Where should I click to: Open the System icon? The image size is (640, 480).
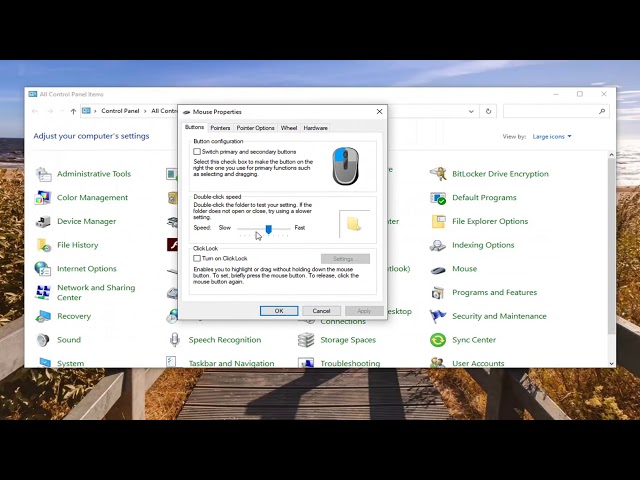tap(43, 362)
